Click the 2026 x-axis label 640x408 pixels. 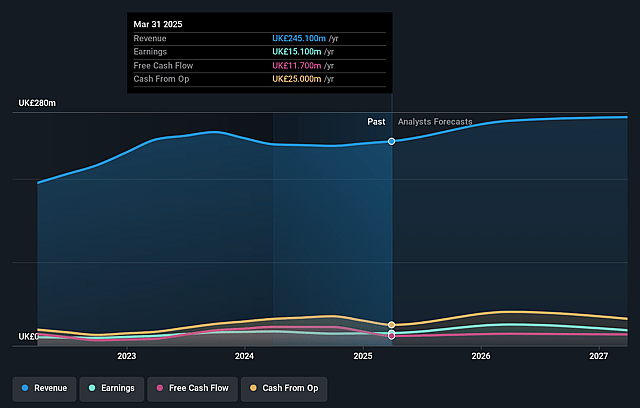481,356
